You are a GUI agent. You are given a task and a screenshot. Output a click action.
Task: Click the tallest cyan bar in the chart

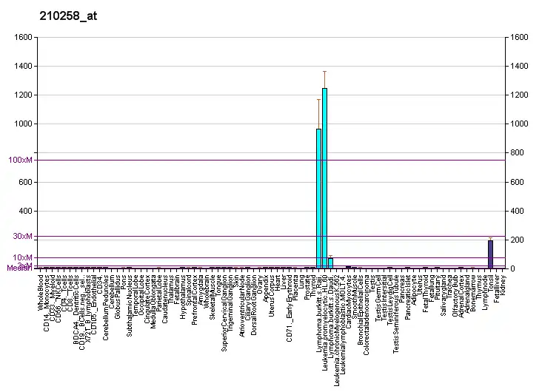tap(324, 178)
